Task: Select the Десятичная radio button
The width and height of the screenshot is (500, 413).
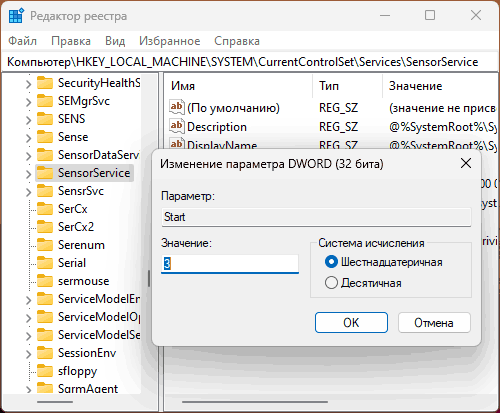Action: click(x=331, y=283)
